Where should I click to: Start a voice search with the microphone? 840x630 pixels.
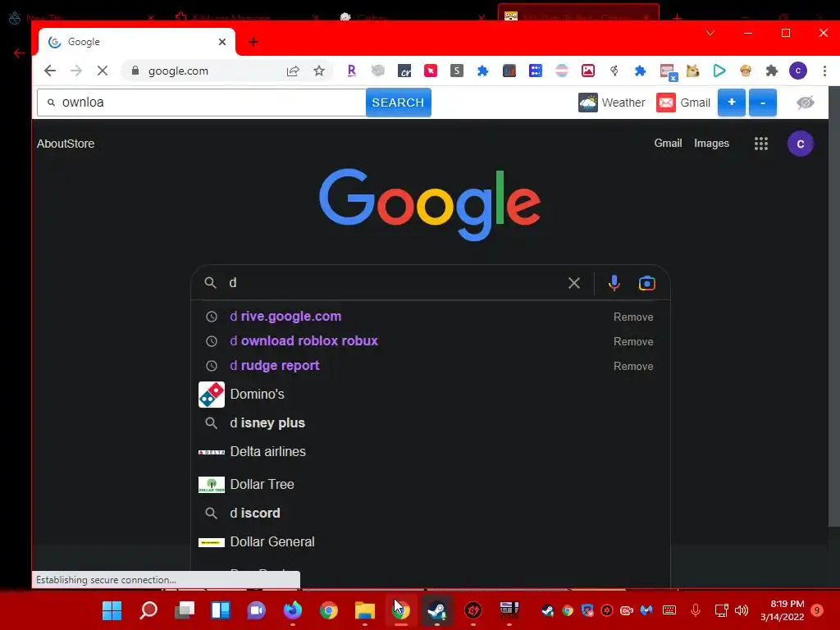pos(614,282)
